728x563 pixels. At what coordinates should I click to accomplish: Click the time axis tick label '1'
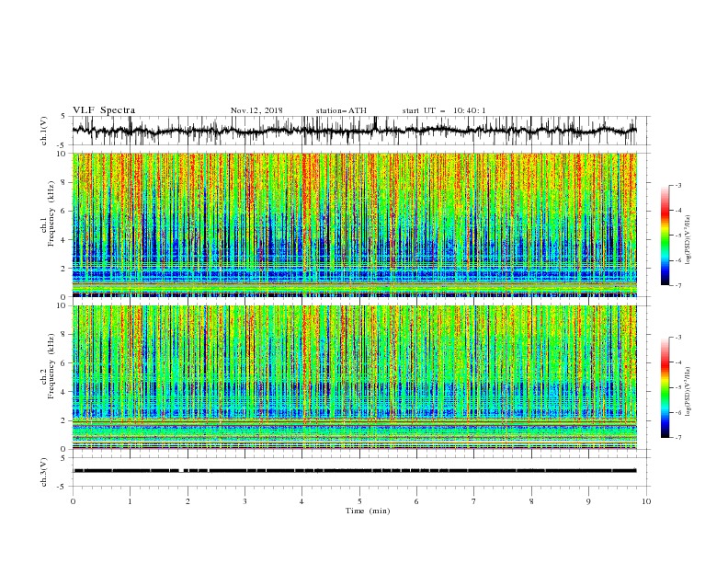click(130, 501)
